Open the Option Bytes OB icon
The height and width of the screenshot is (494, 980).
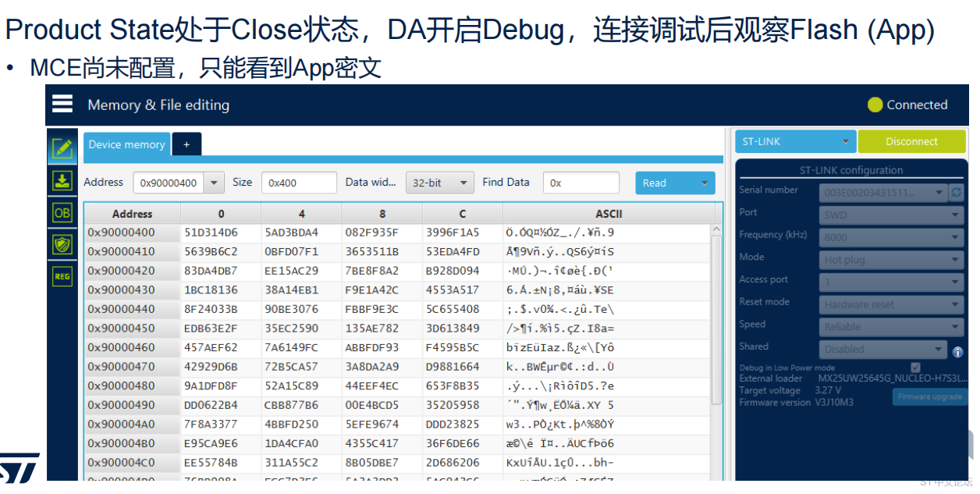click(x=62, y=212)
